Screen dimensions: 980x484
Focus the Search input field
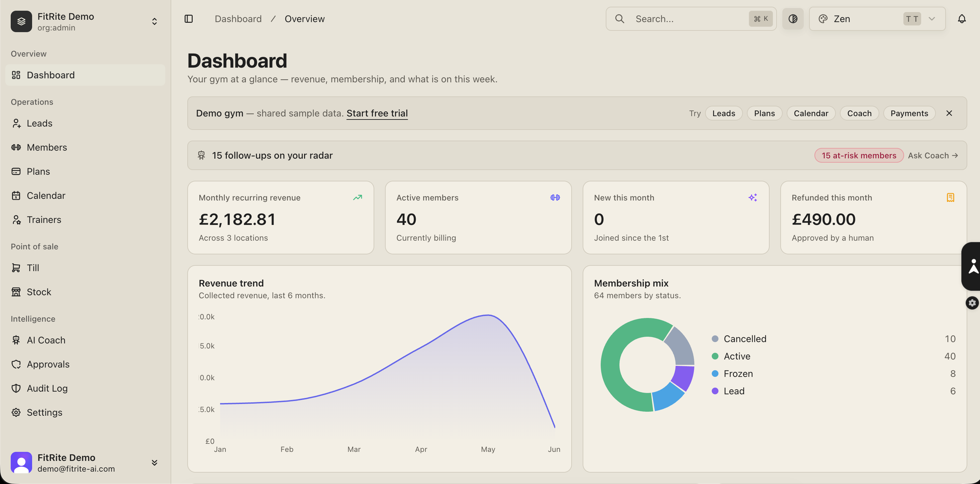(691, 19)
